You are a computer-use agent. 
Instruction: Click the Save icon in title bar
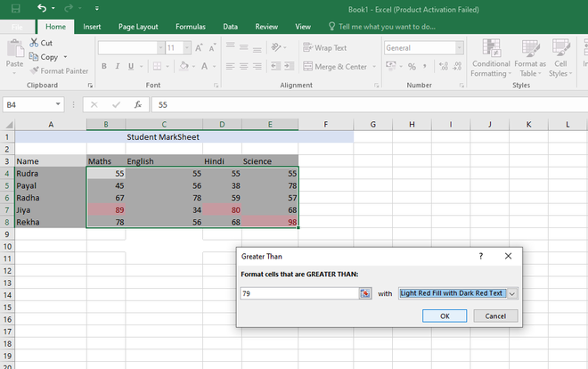tap(16, 8)
